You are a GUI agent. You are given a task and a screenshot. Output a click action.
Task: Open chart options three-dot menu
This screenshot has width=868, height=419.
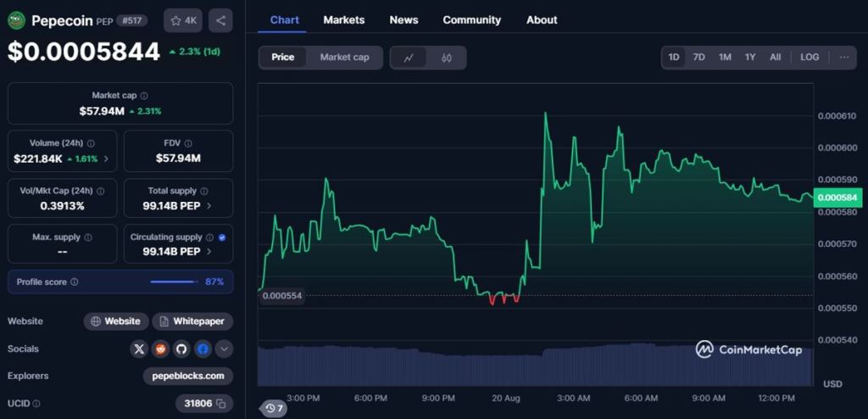(844, 57)
